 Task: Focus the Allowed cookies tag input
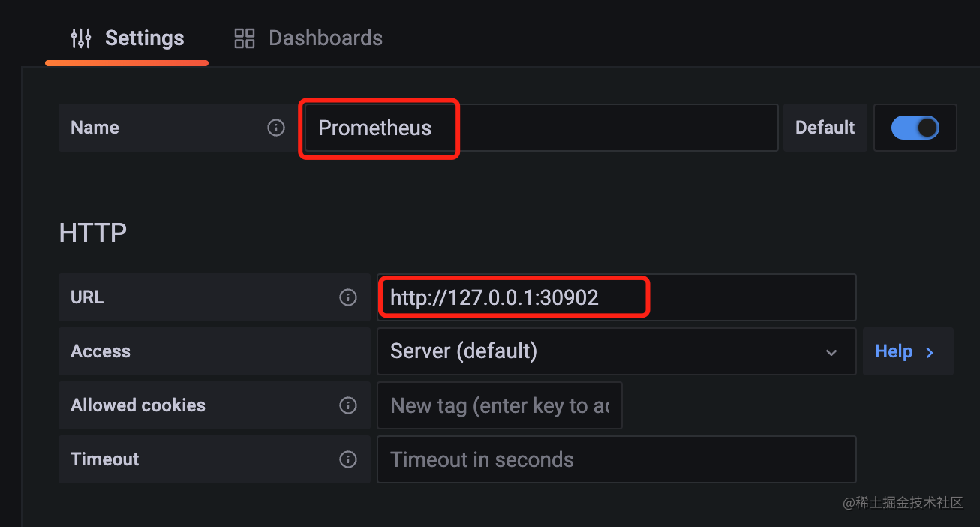500,405
